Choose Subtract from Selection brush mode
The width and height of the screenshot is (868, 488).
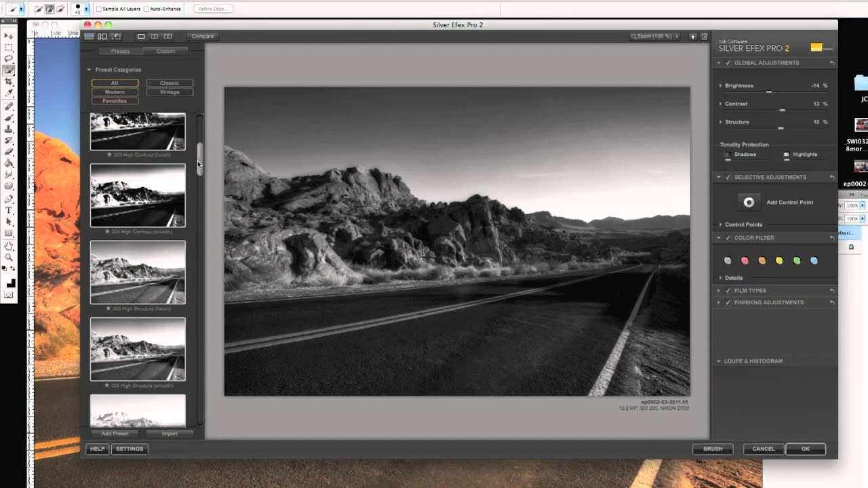coord(61,9)
